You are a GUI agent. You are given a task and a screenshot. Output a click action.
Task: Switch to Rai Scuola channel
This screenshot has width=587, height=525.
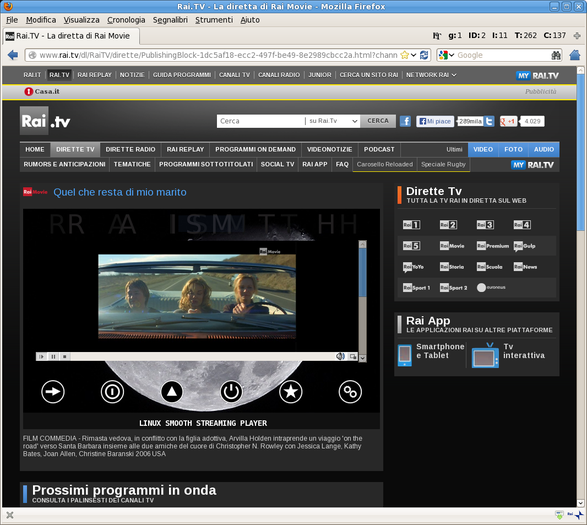click(490, 267)
